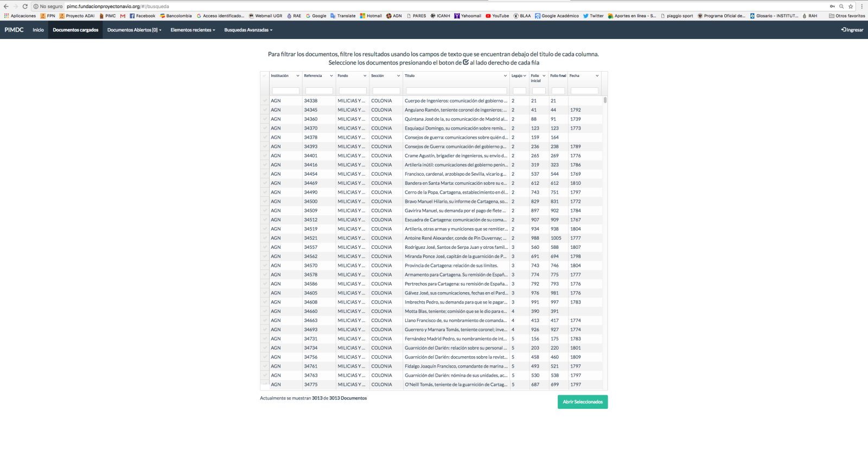
Task: Click the browser zoom magnifier icon
Action: tap(841, 7)
